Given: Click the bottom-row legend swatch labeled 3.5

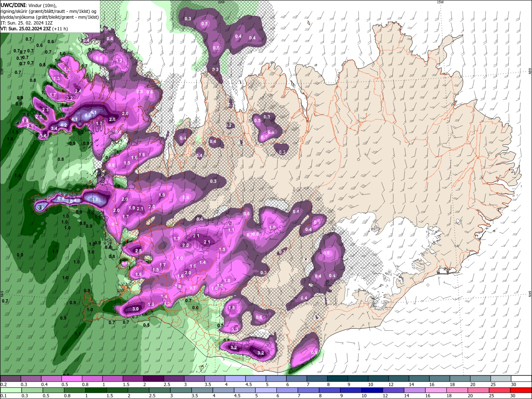Looking at the screenshot, I should pos(202,390).
